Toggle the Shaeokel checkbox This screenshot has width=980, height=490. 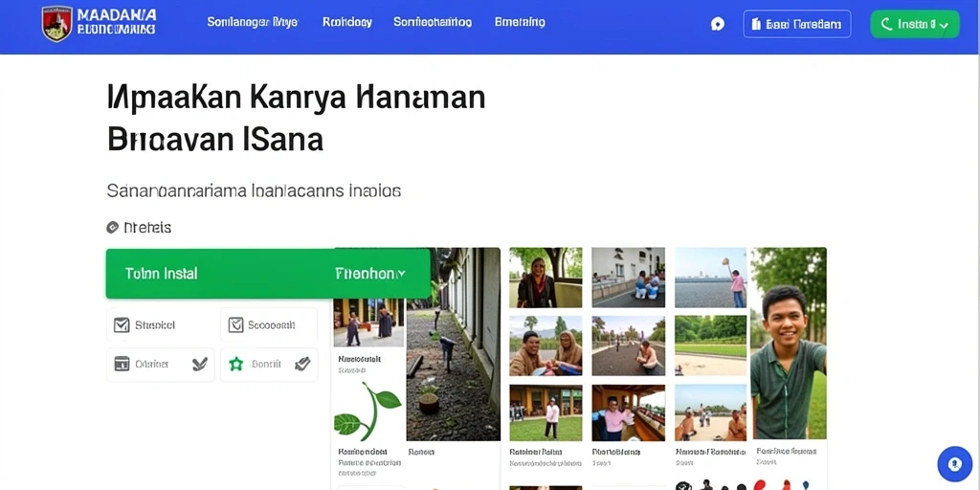(x=122, y=325)
